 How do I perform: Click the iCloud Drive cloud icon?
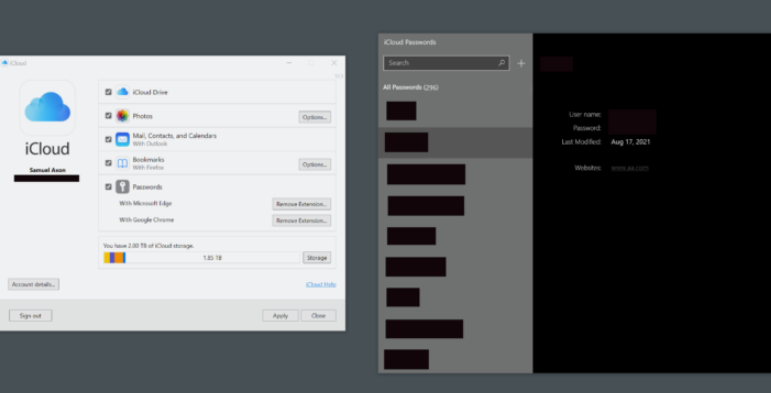122,92
